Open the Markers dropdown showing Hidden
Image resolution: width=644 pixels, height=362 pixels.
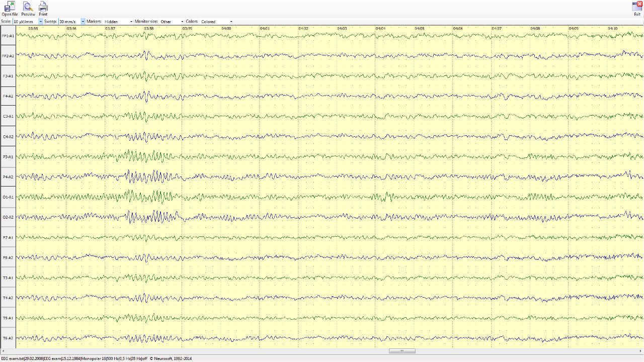point(131,22)
